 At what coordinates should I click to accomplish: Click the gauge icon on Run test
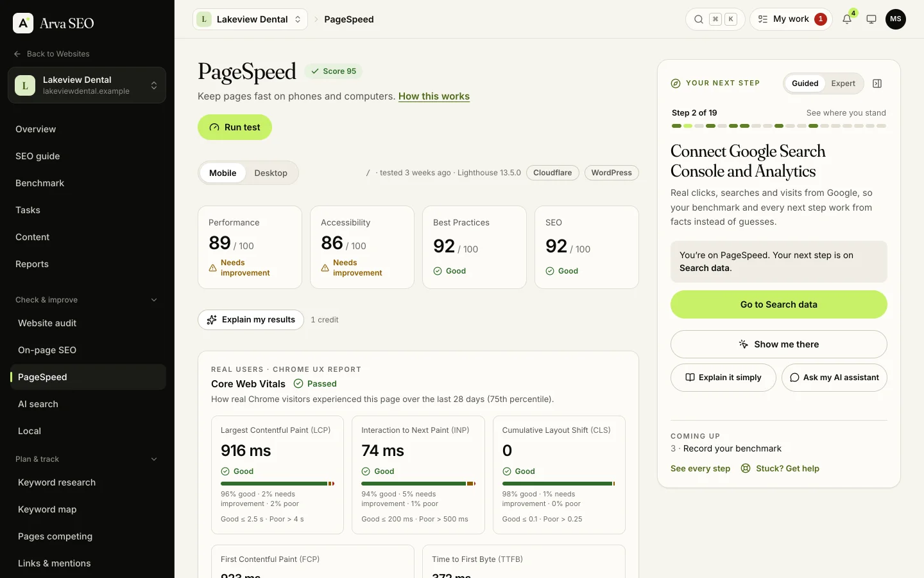pyautogui.click(x=214, y=127)
